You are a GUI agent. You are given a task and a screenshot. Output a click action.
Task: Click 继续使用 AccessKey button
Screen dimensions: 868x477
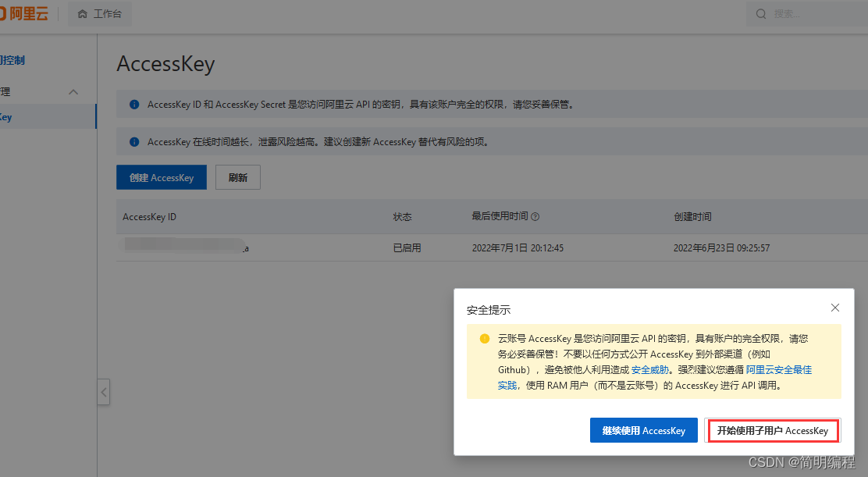point(644,430)
